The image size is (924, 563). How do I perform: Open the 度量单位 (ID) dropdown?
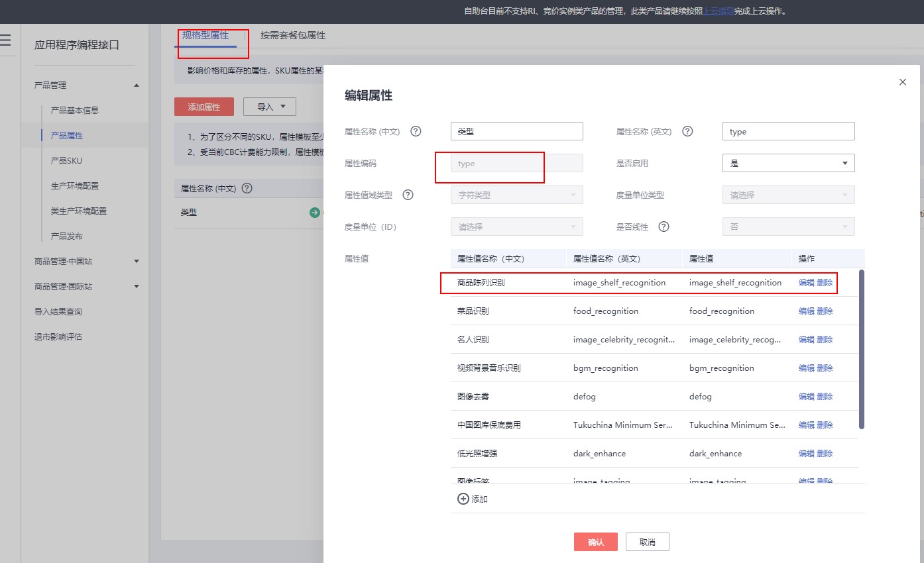click(516, 227)
